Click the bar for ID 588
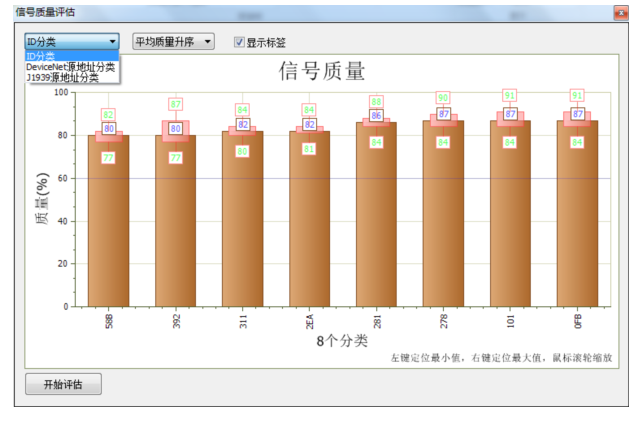The width and height of the screenshot is (644, 424). pos(108,221)
